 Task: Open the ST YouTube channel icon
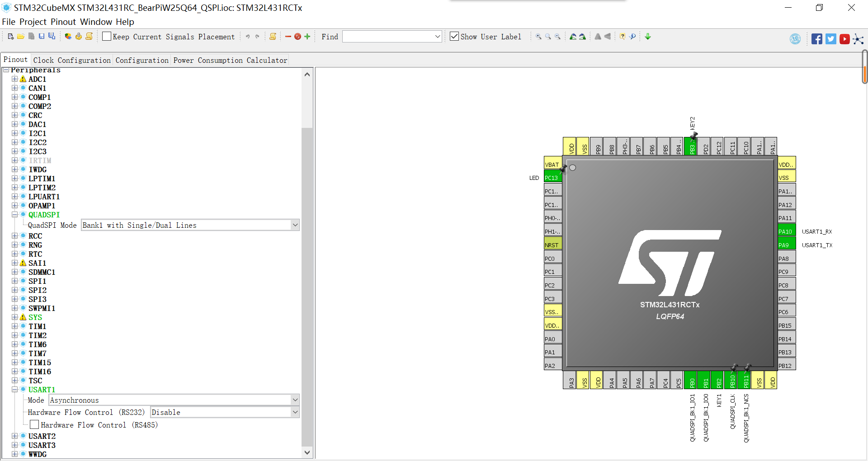[844, 39]
